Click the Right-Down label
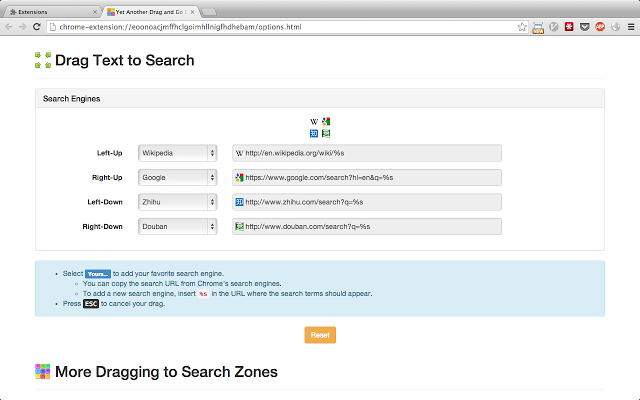The height and width of the screenshot is (400, 640). click(102, 227)
